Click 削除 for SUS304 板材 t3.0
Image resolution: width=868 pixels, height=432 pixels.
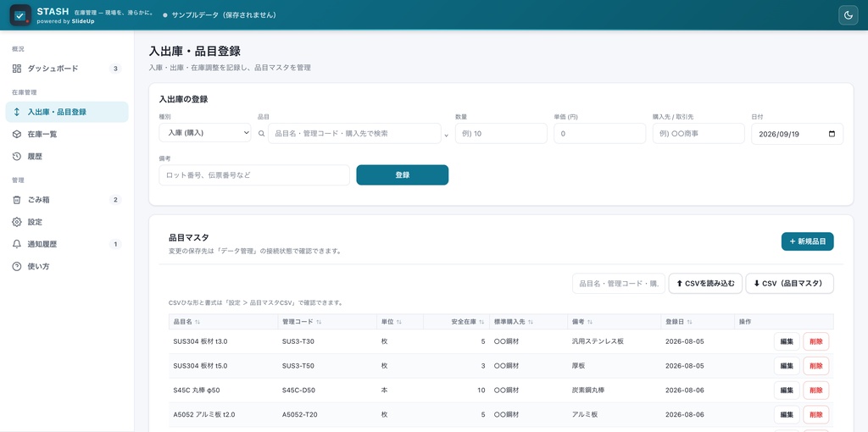pos(816,341)
